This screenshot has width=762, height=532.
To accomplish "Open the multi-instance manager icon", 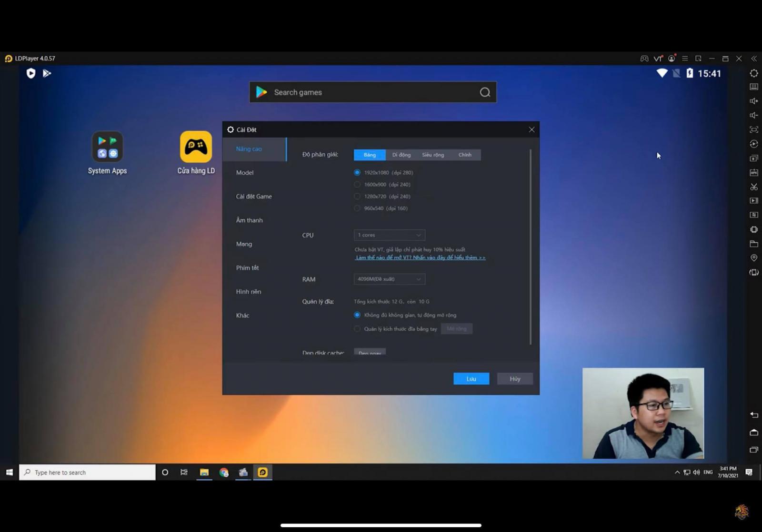I will (754, 158).
